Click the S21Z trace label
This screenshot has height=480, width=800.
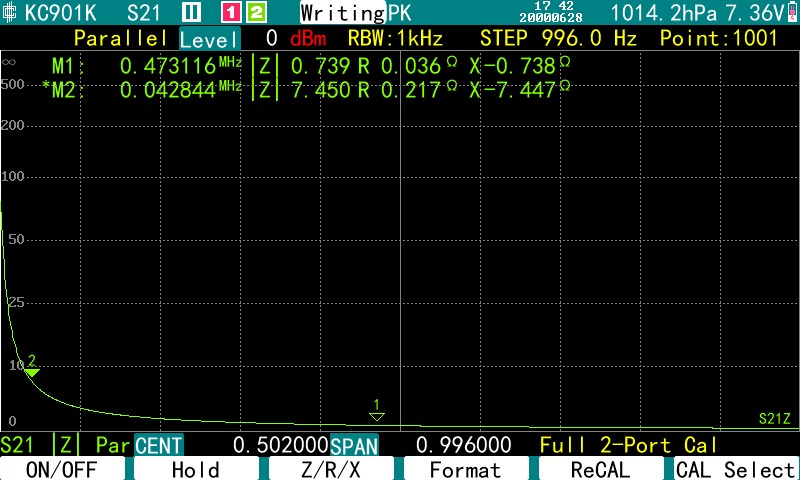[x=774, y=419]
